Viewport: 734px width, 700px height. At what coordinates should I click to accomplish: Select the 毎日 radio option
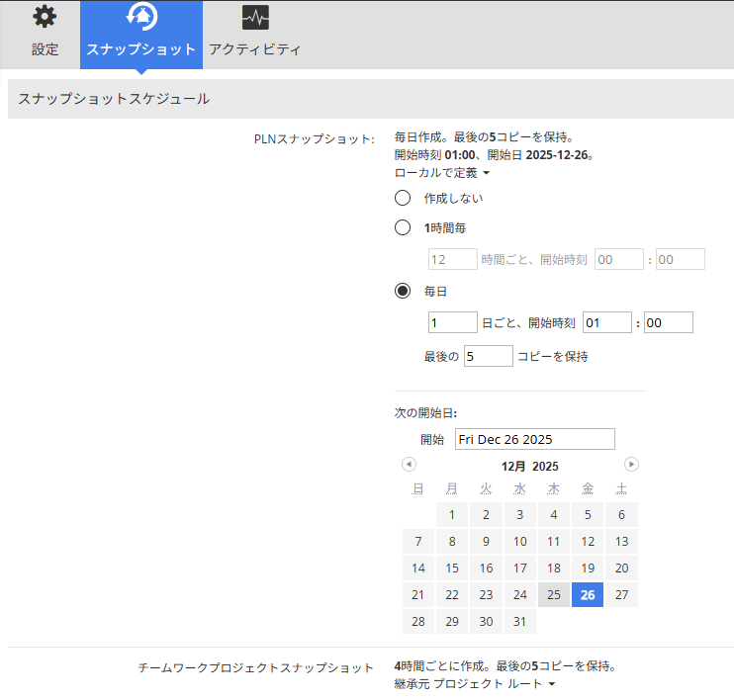pos(403,291)
